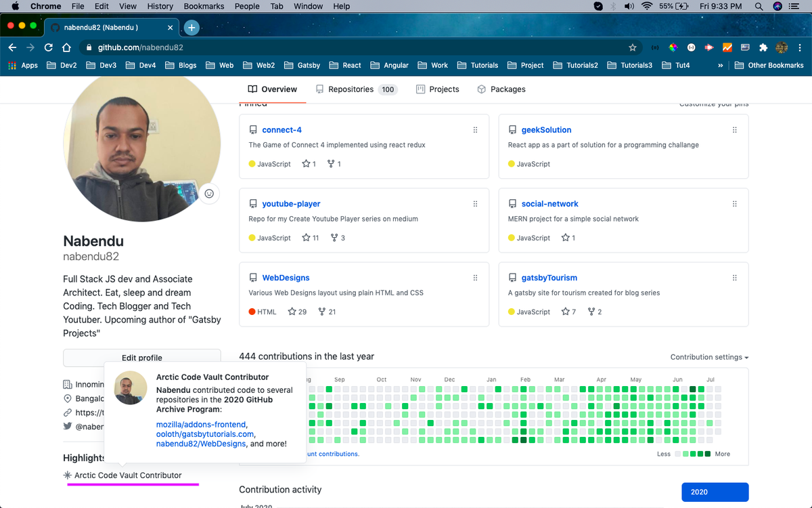Screen dimensions: 812x508
Task: Open stargazers count 1 on connect-4
Action: pyautogui.click(x=309, y=164)
